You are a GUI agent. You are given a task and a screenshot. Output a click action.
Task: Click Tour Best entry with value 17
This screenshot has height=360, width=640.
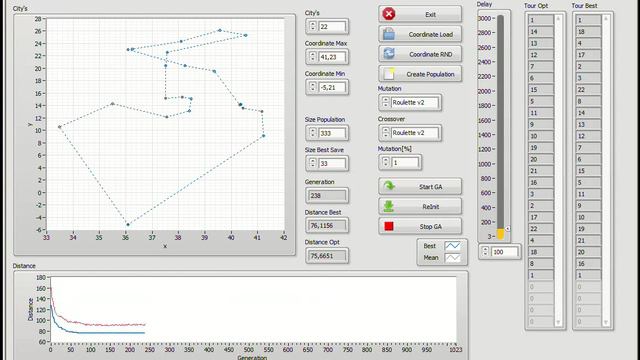tap(588, 55)
